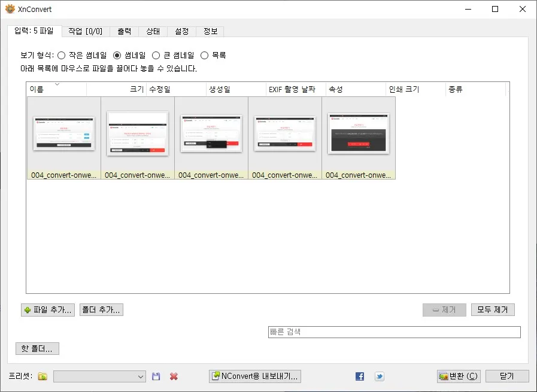Click the 닫기 button
The image size is (537, 392).
pos(507,376)
